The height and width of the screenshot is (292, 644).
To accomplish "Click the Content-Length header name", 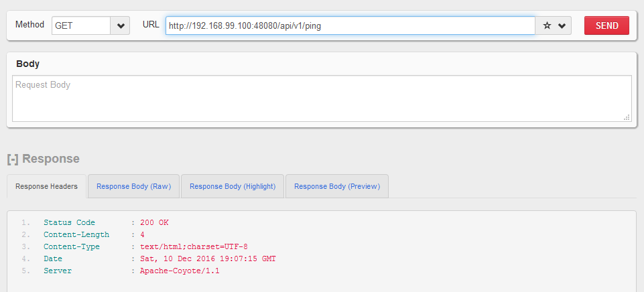I will tap(76, 234).
